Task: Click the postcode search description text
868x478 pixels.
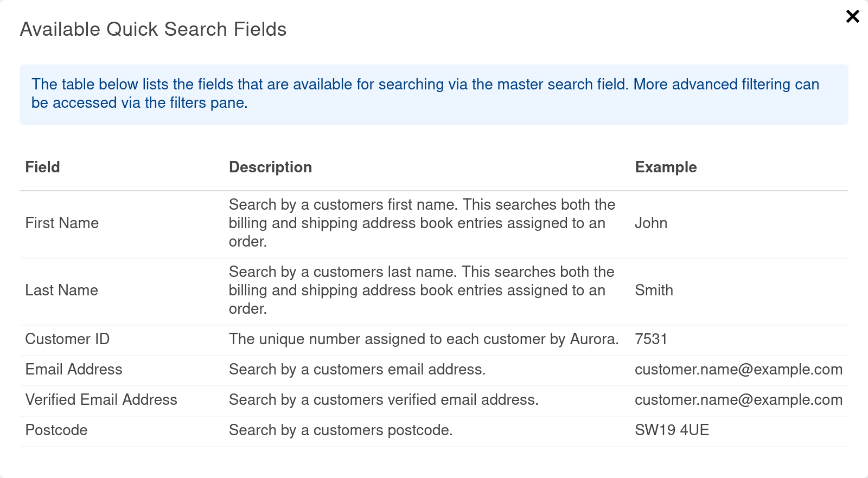Action: pos(341,430)
